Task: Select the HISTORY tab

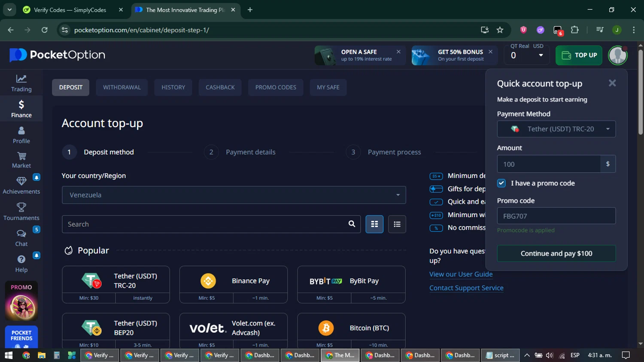Action: click(173, 87)
